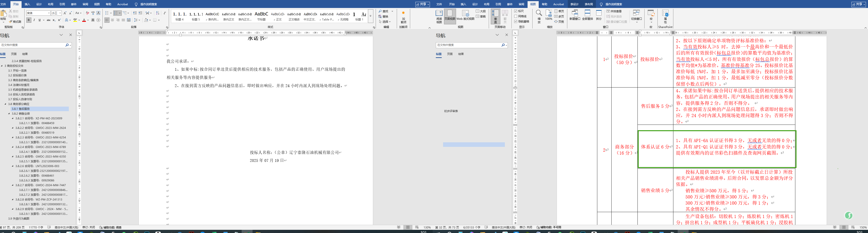Clear formatting with the eraser icon
Screen dimensions: 868x233
[87, 13]
